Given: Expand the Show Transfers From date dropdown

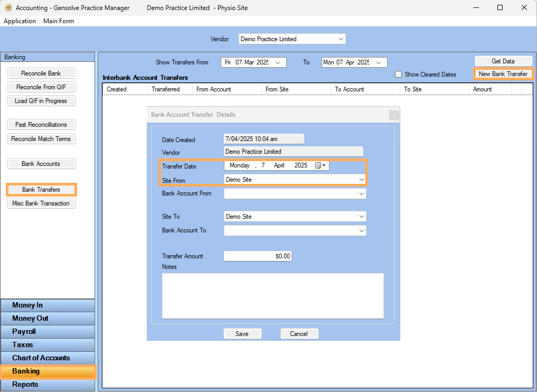Looking at the screenshot, I should (x=278, y=63).
